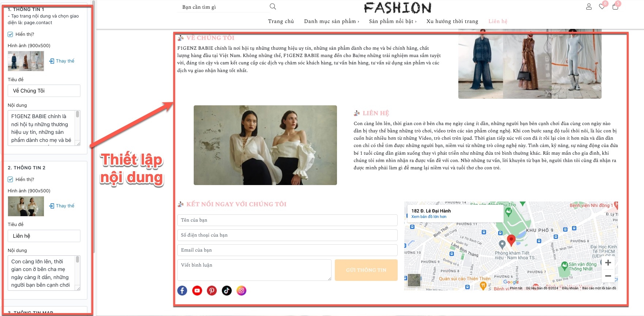Edit the Liên hệ title field in sidebar
This screenshot has height=316, width=644.
tap(44, 236)
